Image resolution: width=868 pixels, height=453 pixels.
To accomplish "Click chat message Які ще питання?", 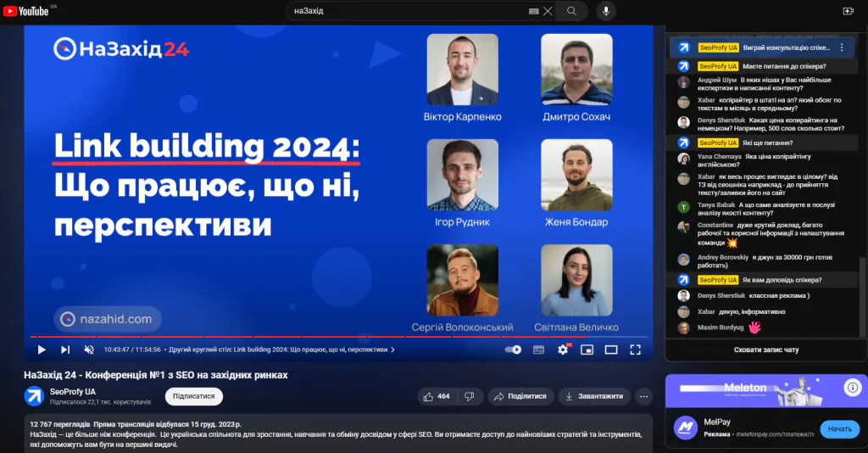I will tap(767, 143).
